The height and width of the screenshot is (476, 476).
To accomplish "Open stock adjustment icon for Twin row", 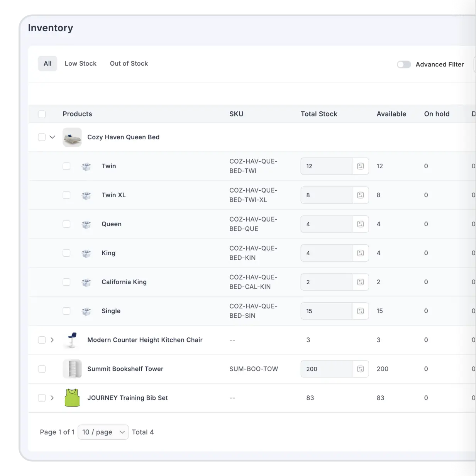I will (361, 166).
